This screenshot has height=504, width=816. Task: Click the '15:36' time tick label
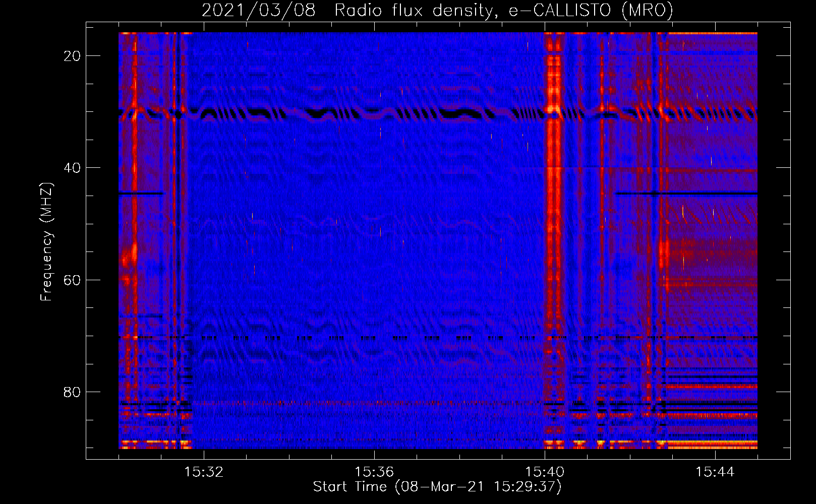pyautogui.click(x=374, y=472)
